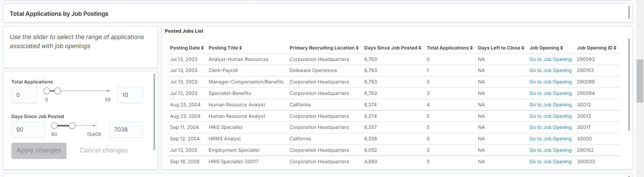Sort by Days Left to Close

522,48
